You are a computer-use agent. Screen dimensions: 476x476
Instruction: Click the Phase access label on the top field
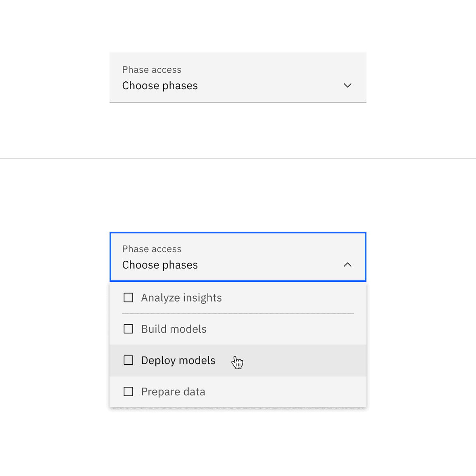[152, 69]
